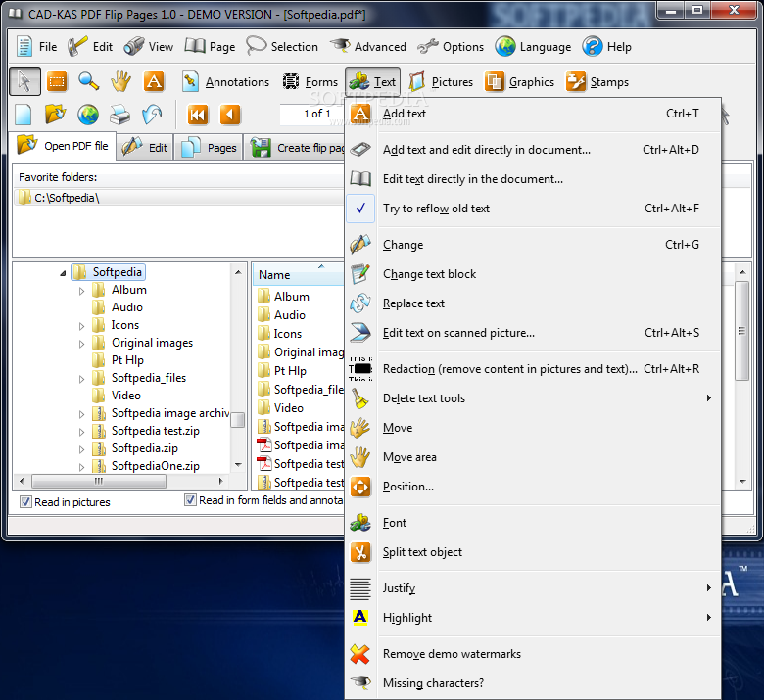Switch to Create flip pages tab
The height and width of the screenshot is (700, 764).
(x=295, y=148)
